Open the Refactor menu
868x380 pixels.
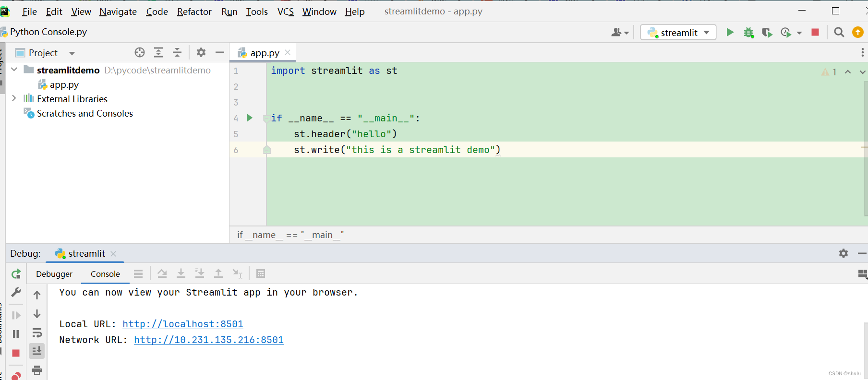point(194,12)
